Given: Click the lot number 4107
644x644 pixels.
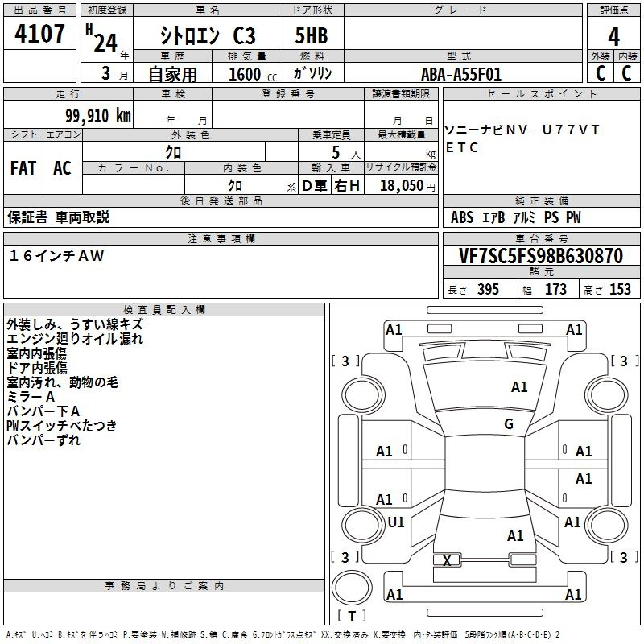Looking at the screenshot, I should 39,34.
